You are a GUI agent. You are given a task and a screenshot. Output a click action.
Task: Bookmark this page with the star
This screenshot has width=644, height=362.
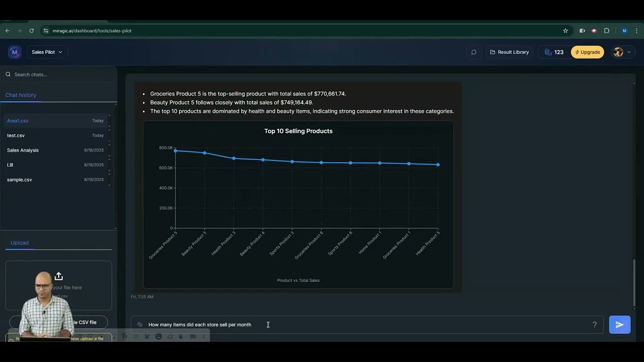pos(566,31)
